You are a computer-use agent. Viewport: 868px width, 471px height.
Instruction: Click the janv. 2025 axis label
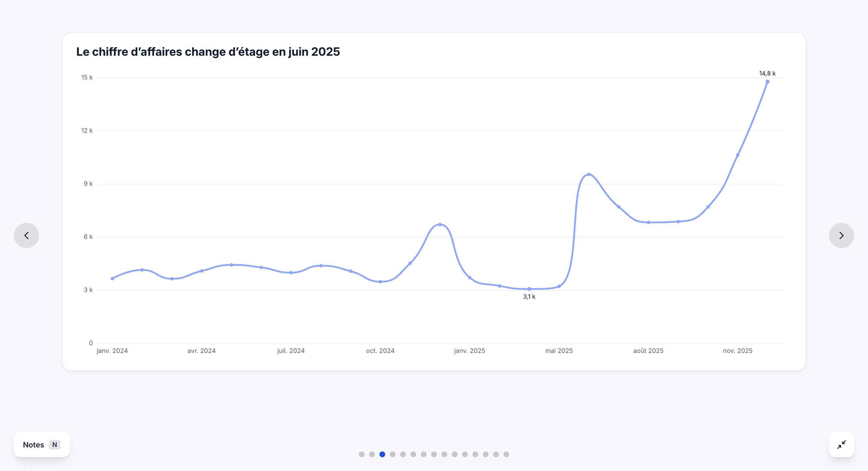coord(469,351)
